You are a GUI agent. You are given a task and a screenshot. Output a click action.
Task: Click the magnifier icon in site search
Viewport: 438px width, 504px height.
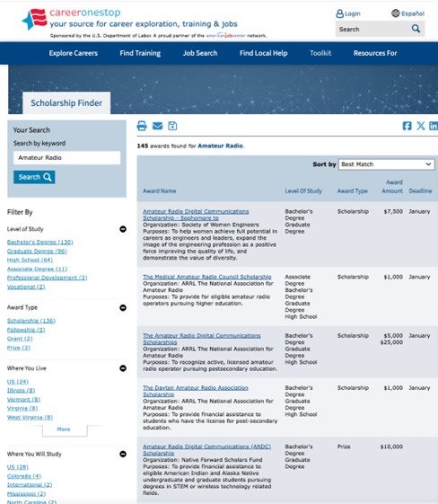coord(416,29)
